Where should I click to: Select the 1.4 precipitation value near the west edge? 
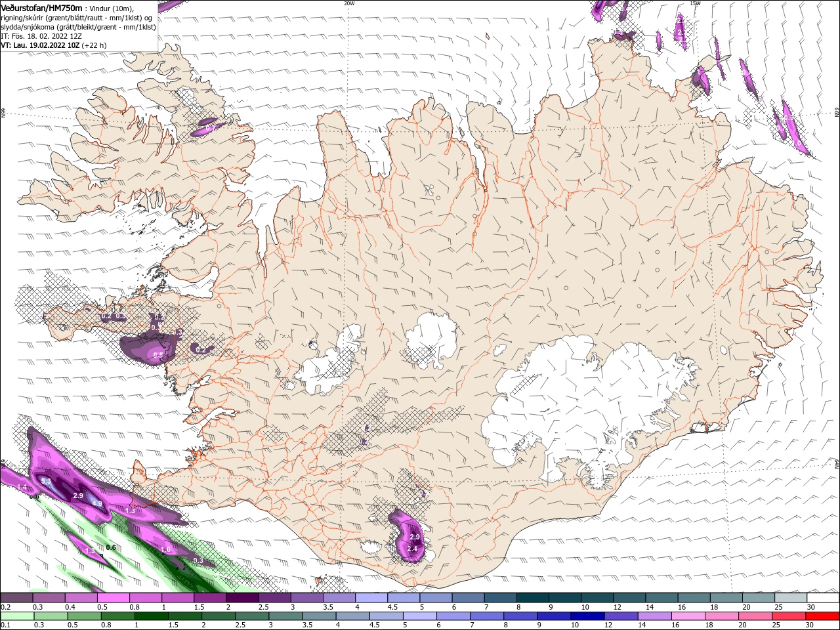point(22,488)
